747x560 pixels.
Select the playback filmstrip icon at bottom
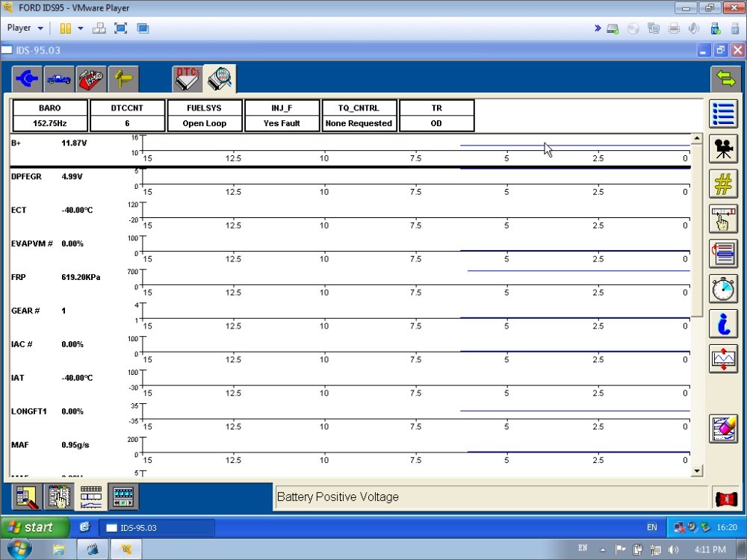(123, 496)
